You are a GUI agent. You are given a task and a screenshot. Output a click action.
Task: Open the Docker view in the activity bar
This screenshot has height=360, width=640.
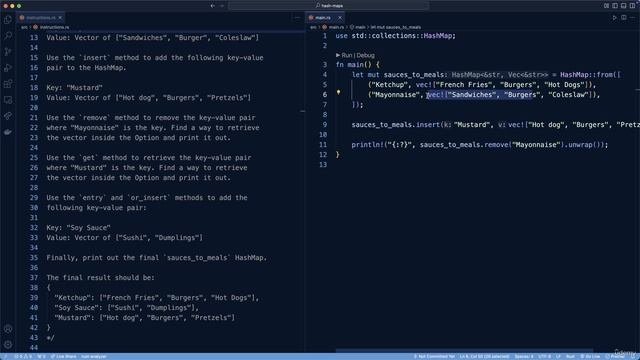(8, 132)
